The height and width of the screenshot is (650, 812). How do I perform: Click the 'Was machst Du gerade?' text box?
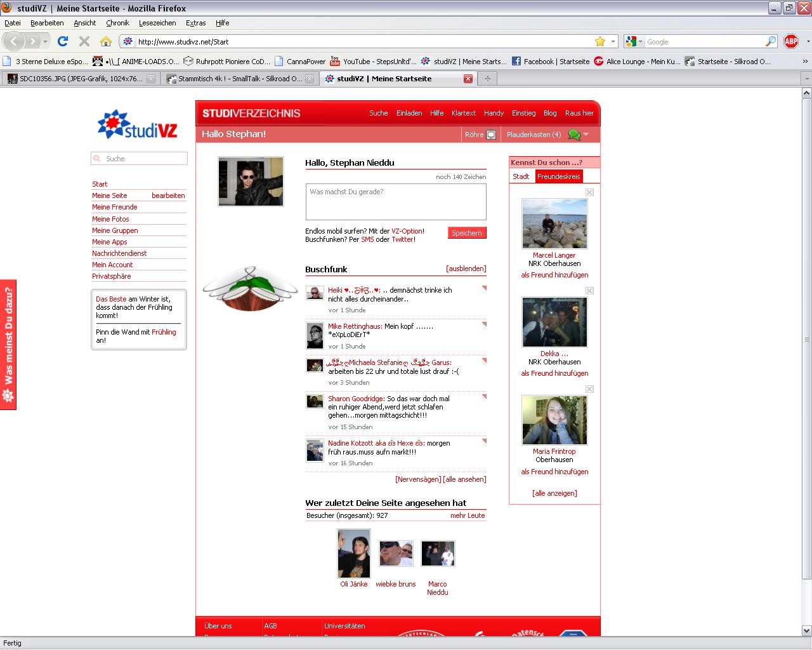click(x=395, y=202)
